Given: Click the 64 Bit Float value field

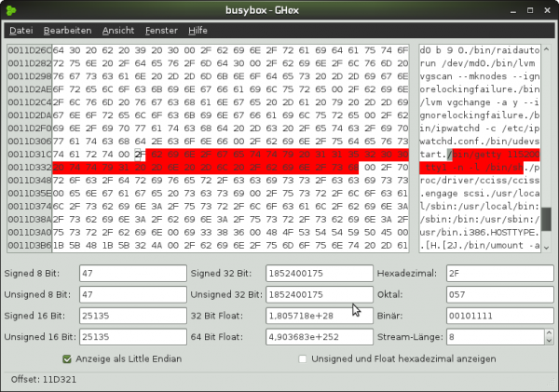Looking at the screenshot, I should click(x=317, y=336).
